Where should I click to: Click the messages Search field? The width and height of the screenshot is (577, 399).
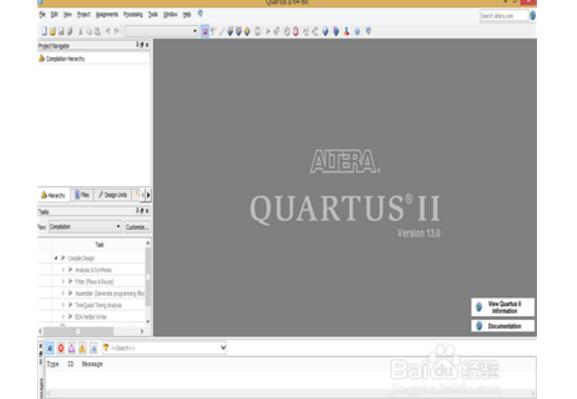point(164,347)
